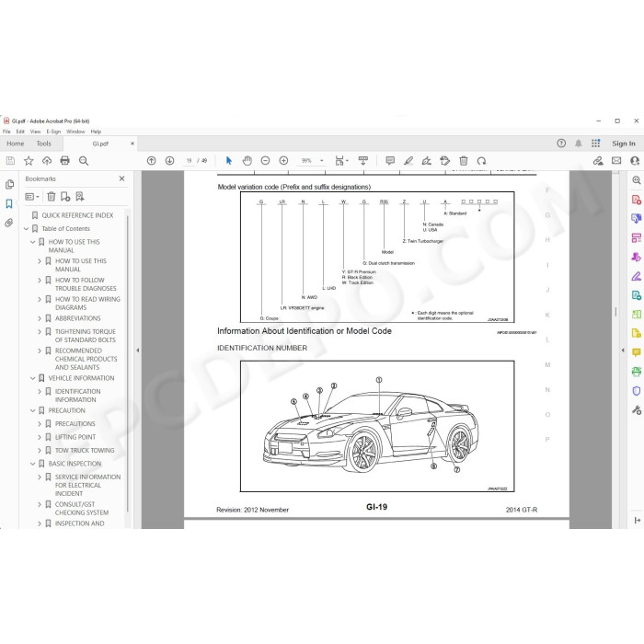Send file by email envelope
Screen dimensions: 644x644
coord(616,161)
